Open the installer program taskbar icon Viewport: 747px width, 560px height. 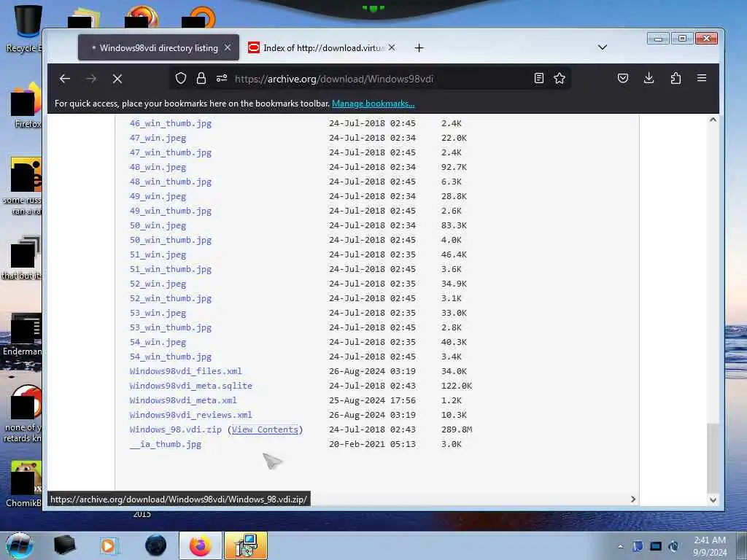pyautogui.click(x=246, y=545)
